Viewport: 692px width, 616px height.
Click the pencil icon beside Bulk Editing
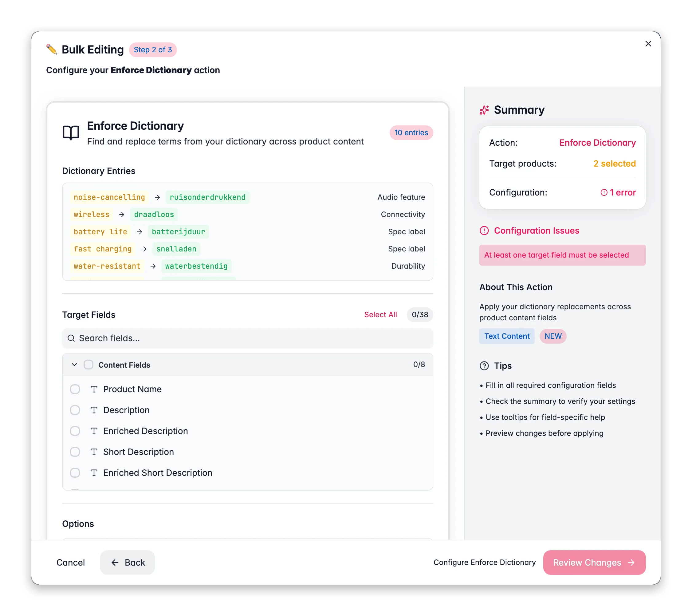coord(52,49)
